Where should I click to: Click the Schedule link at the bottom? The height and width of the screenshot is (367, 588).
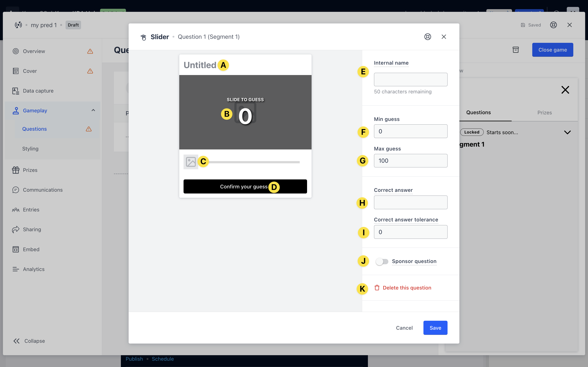163,359
